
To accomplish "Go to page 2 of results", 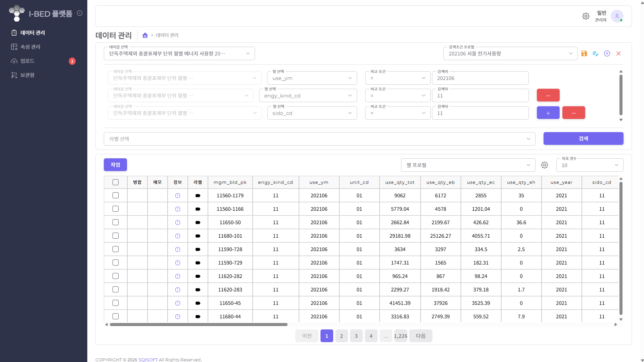I will pos(341,336).
